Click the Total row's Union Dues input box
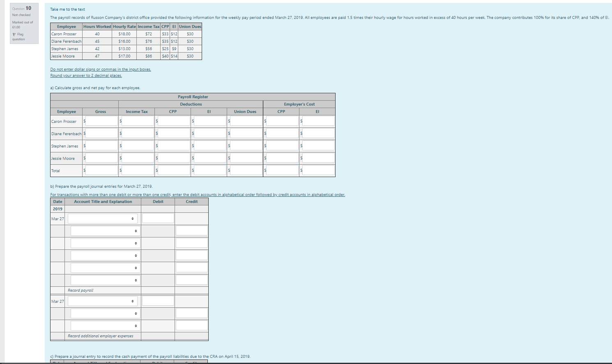Screen dimensions: 612x364 [245, 170]
